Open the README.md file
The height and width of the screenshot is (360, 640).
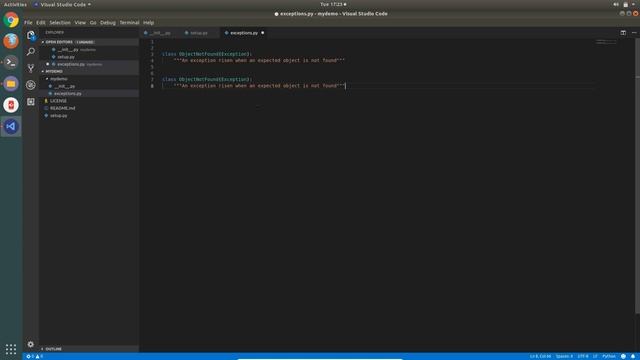click(89, 108)
